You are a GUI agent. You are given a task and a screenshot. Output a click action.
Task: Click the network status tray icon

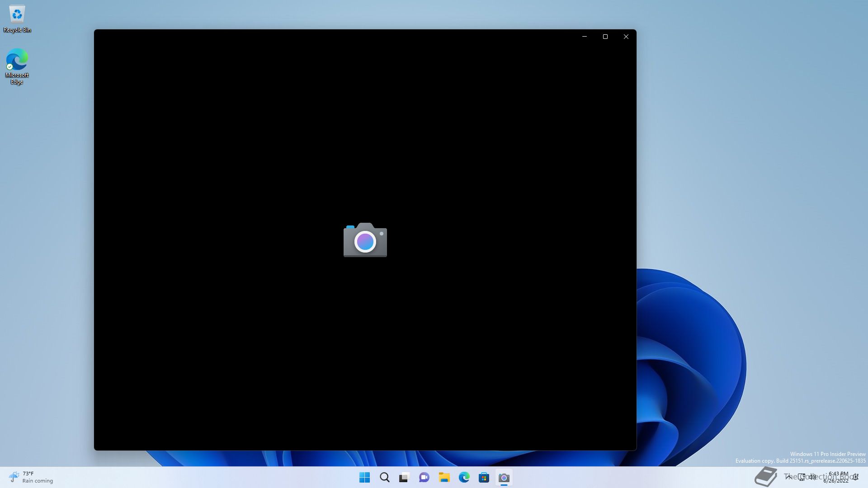801,477
